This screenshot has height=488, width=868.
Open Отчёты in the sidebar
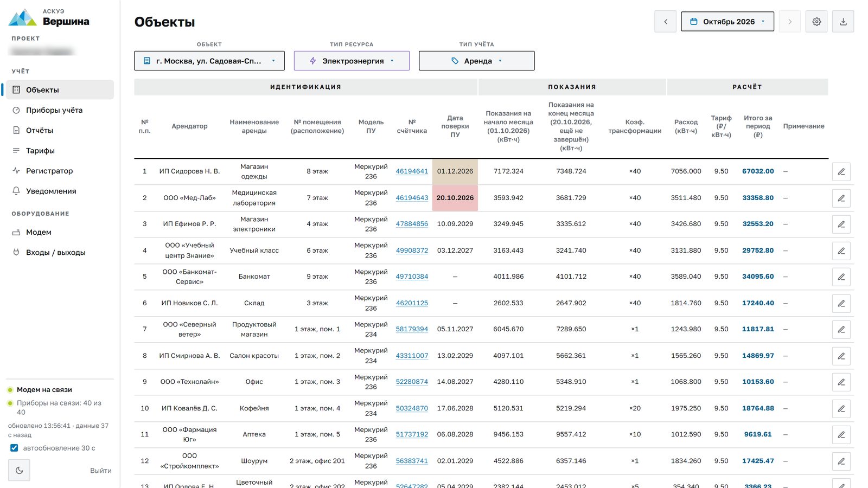pyautogui.click(x=60, y=130)
